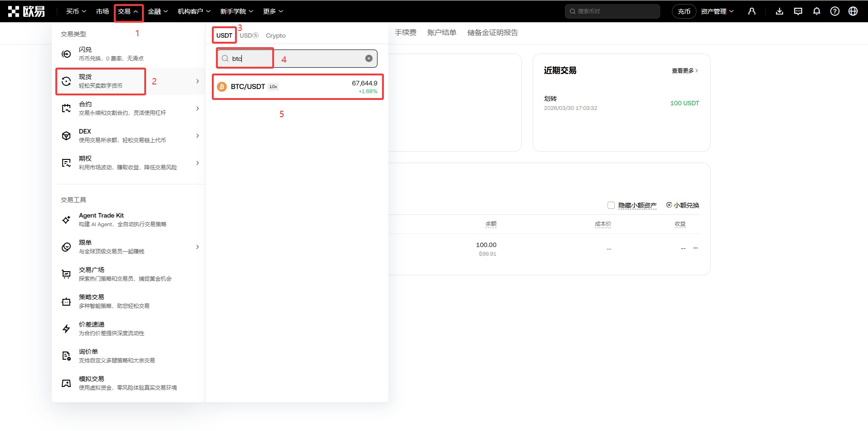Click the 价差速递 lightning icon

[66, 329]
